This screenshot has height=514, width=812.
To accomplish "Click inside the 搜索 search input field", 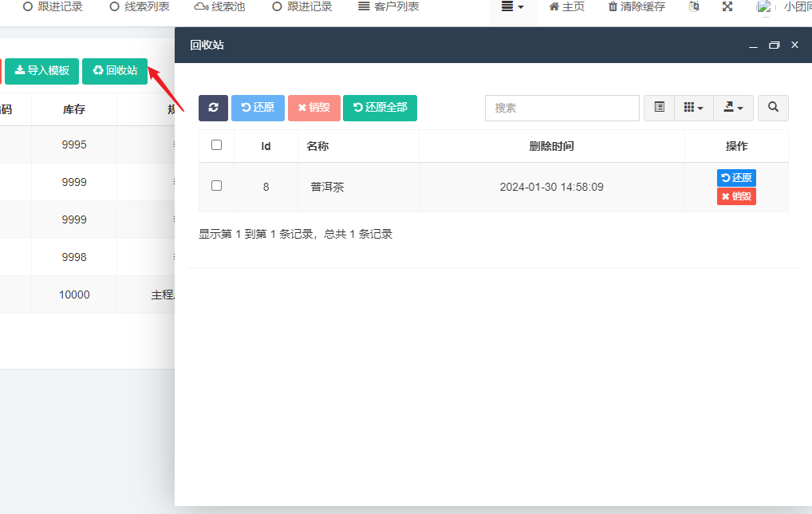I will tap(562, 108).
